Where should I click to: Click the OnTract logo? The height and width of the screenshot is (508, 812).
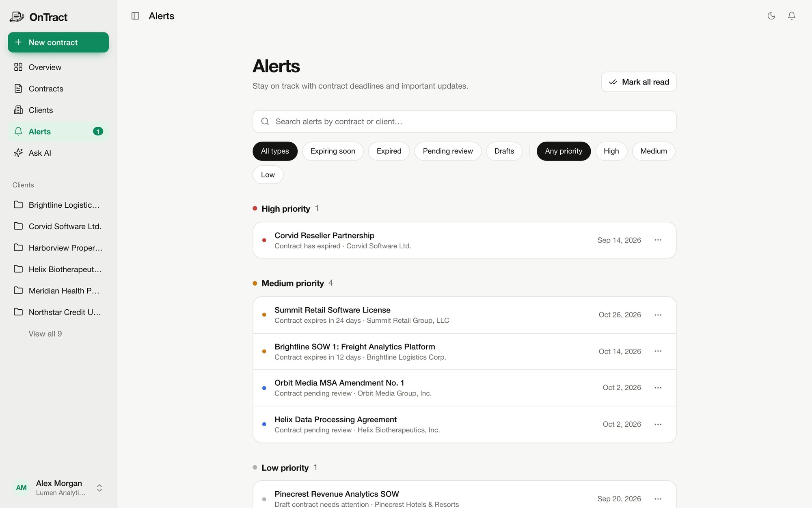39,17
